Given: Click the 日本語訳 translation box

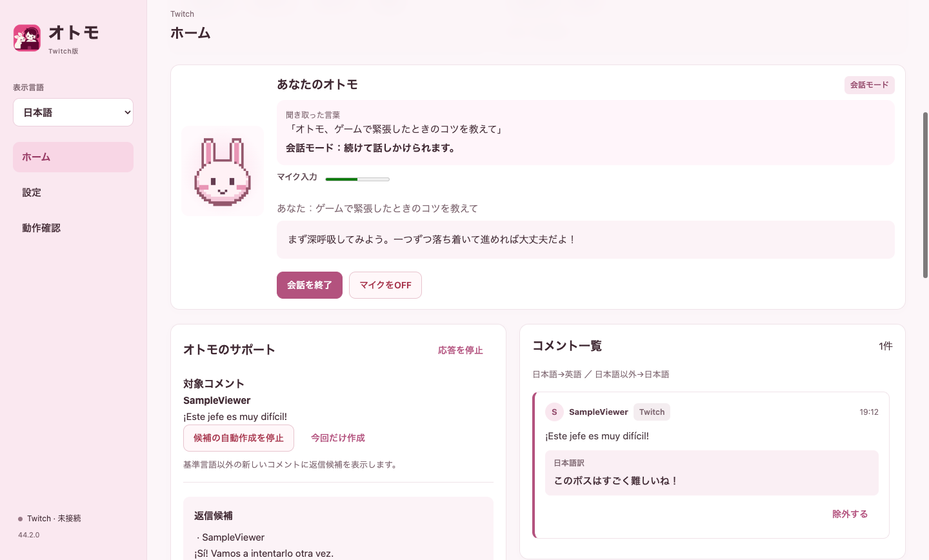Looking at the screenshot, I should click(x=712, y=473).
